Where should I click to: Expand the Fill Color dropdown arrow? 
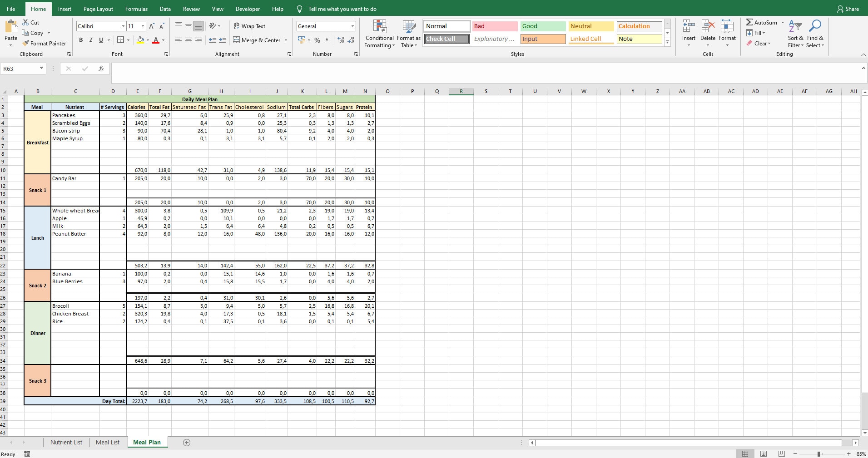148,40
